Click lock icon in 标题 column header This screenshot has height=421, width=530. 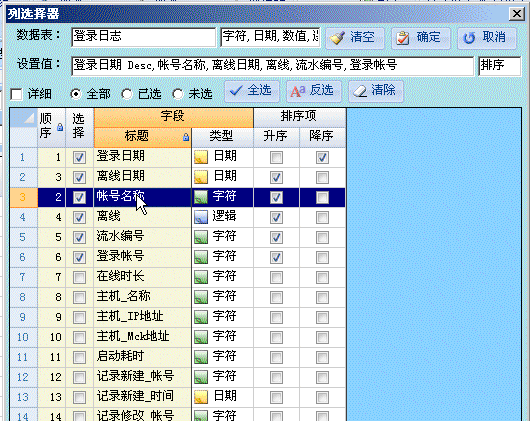[x=186, y=137]
